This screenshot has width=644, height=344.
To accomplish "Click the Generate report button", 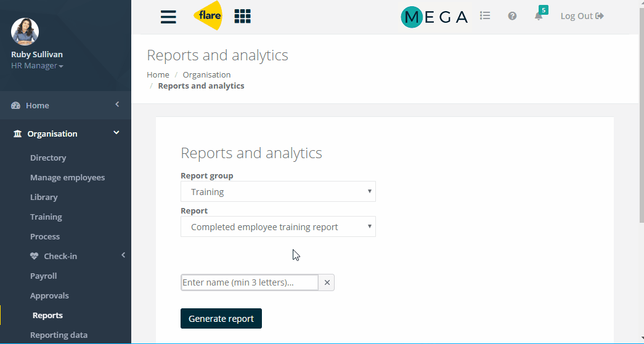I will point(221,319).
